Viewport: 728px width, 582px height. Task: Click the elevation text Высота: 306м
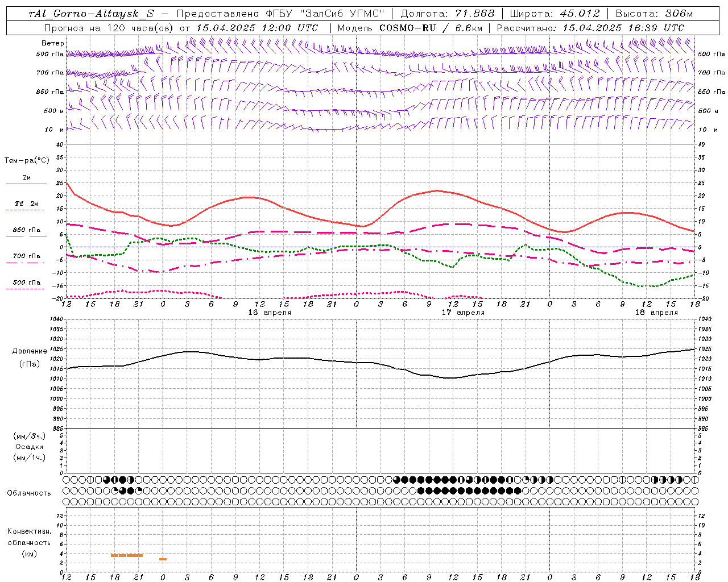[x=655, y=14]
